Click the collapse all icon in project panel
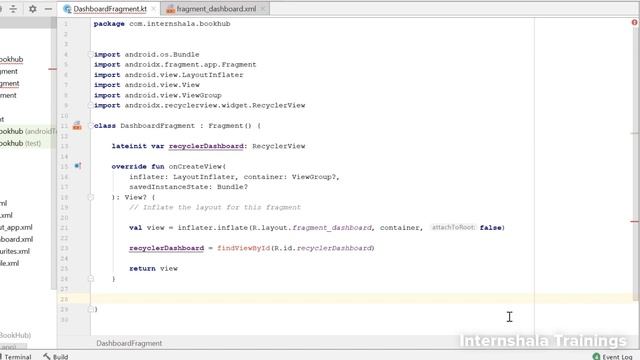The width and height of the screenshot is (640, 360). [13, 9]
